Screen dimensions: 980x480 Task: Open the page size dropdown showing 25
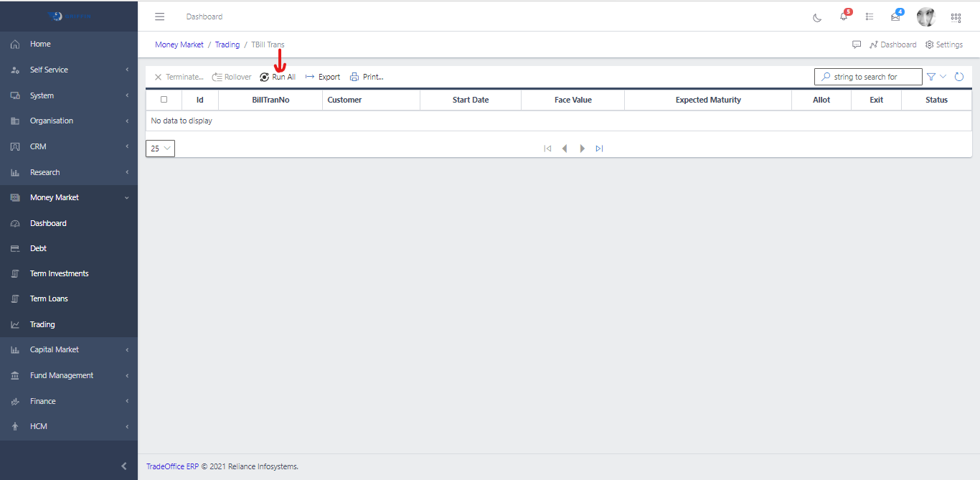tap(159, 148)
